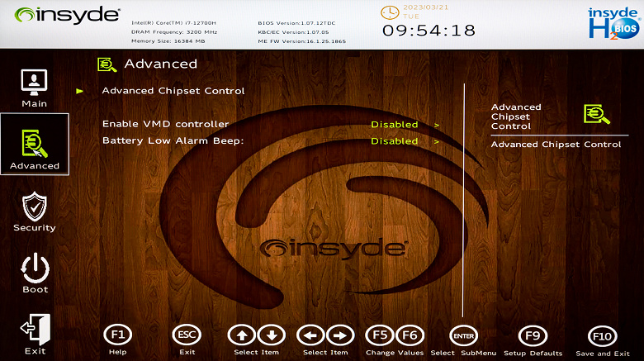Click the ESC Exit key icon
Image resolution: width=644 pixels, height=361 pixels.
point(187,335)
